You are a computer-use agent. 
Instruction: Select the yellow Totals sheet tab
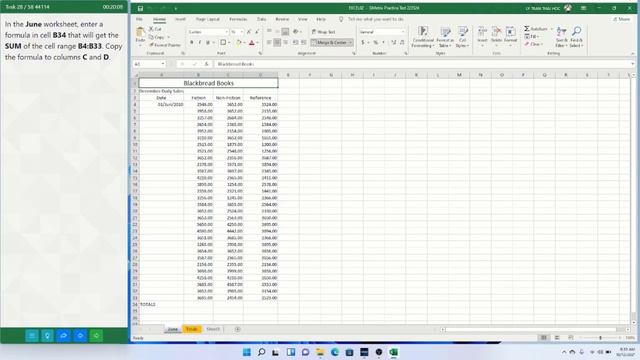click(191, 329)
